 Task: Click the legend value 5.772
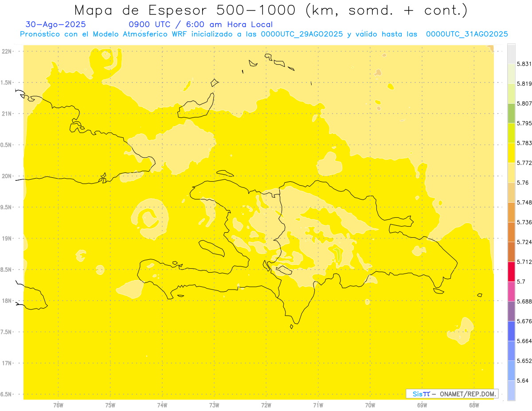(x=524, y=163)
